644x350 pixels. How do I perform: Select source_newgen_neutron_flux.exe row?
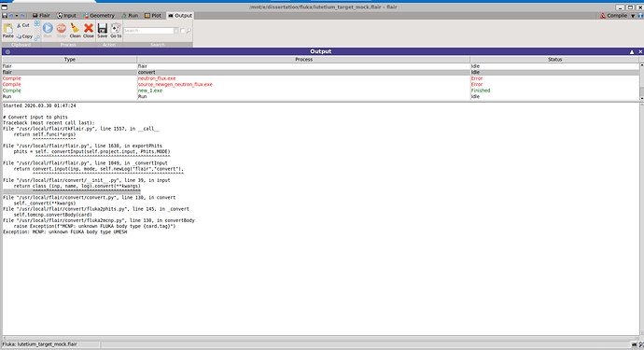[320, 85]
